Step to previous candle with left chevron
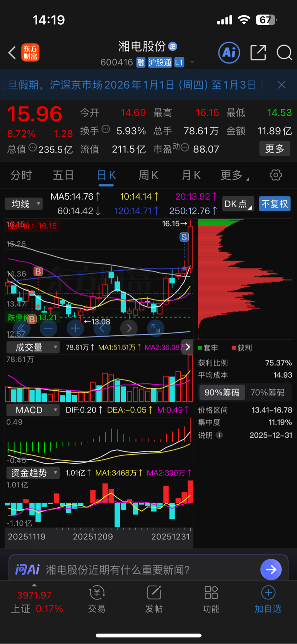Image resolution: width=297 pixels, height=644 pixels. coord(102,328)
